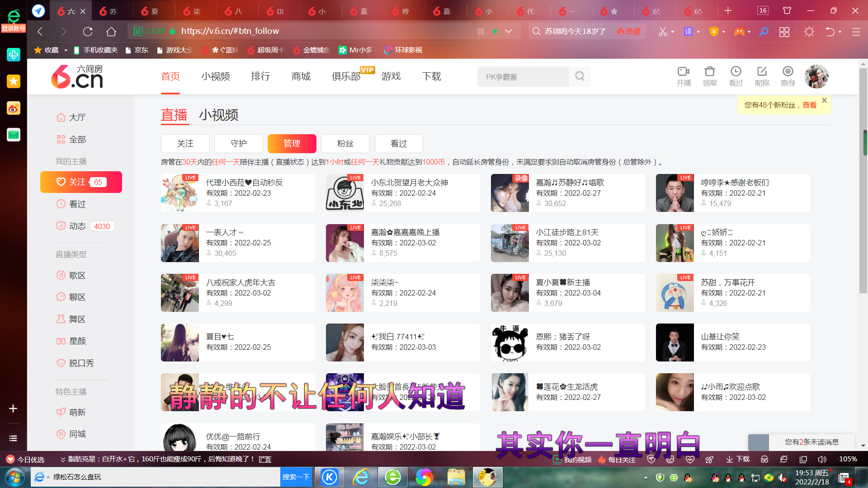Image resolution: width=868 pixels, height=488 pixels.
Task: Open the 大厅 sidebar item
Action: click(x=71, y=117)
